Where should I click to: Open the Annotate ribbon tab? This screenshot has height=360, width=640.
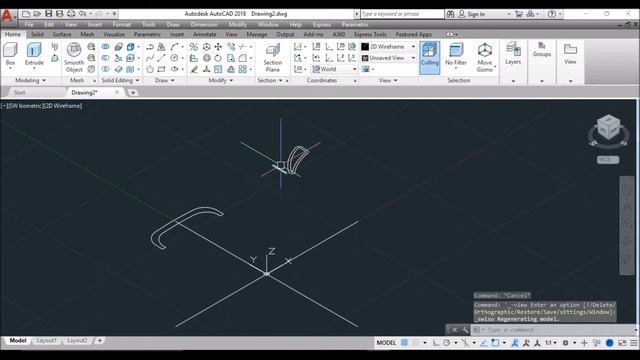(x=204, y=35)
